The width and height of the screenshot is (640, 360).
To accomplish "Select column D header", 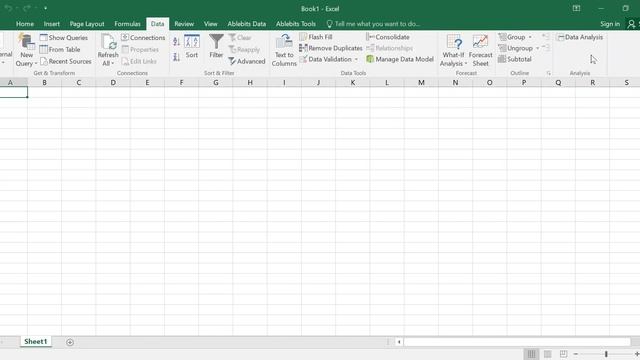I will coord(113,82).
